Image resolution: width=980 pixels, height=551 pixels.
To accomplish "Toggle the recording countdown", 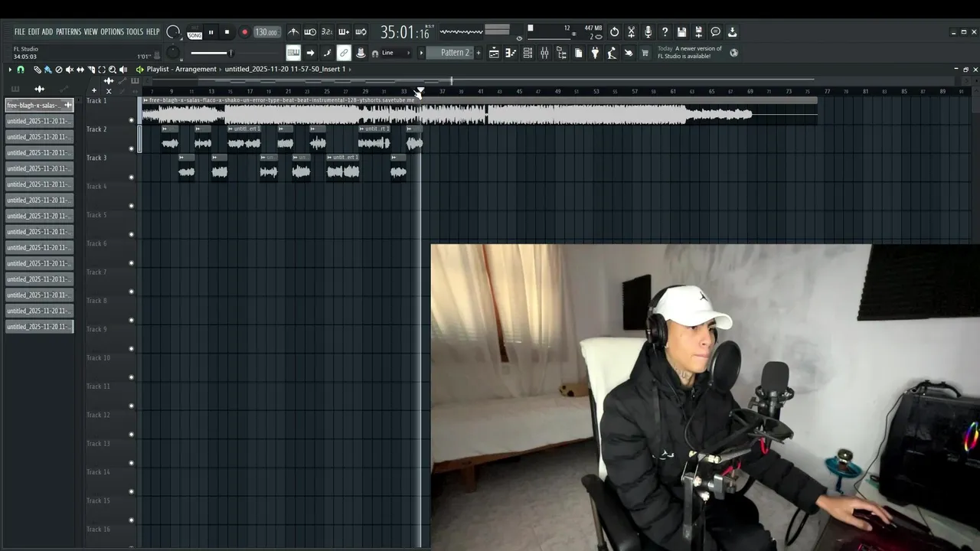I will click(x=327, y=32).
